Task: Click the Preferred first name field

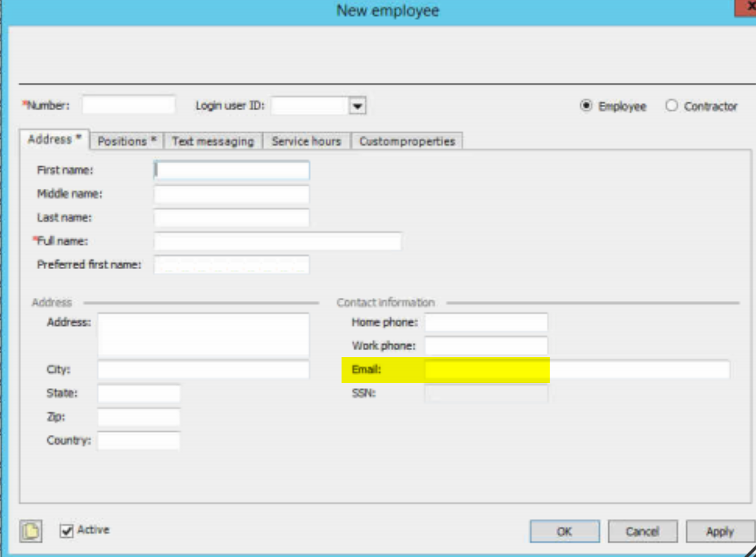Action: coord(232,265)
